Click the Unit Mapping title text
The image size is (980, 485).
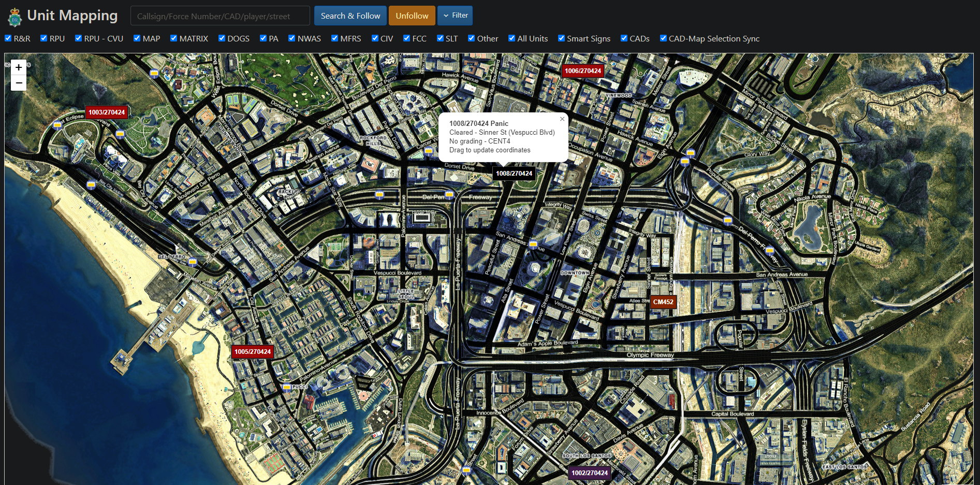72,16
